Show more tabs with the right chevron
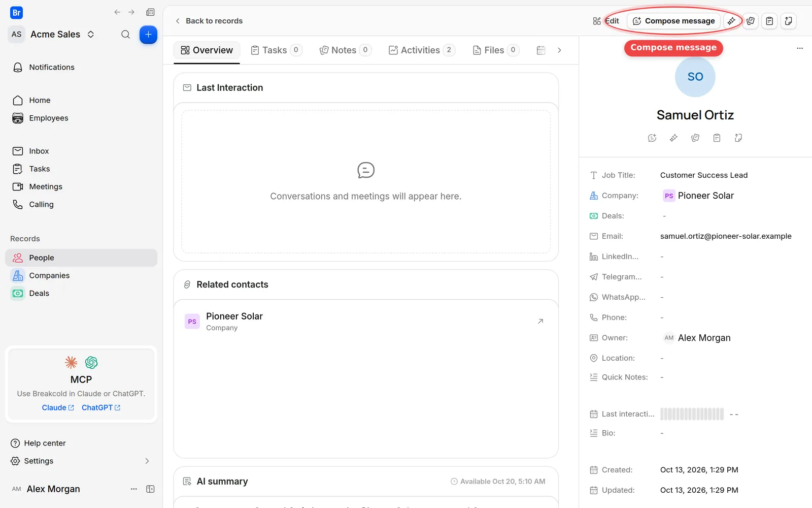Screen dimensions: 812x508 (559, 50)
